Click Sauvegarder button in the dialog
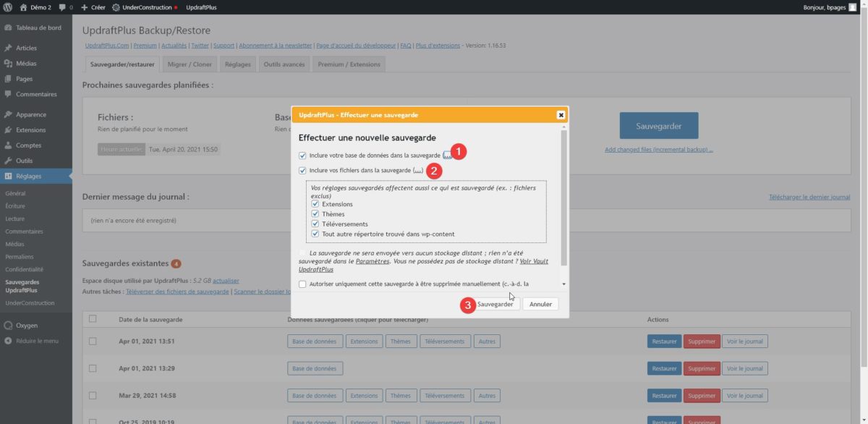Screen dimensions: 868x424 [495, 304]
